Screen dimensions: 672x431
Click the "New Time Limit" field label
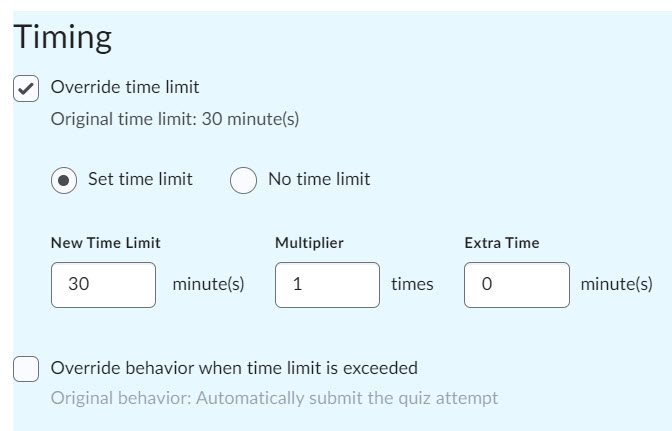105,243
